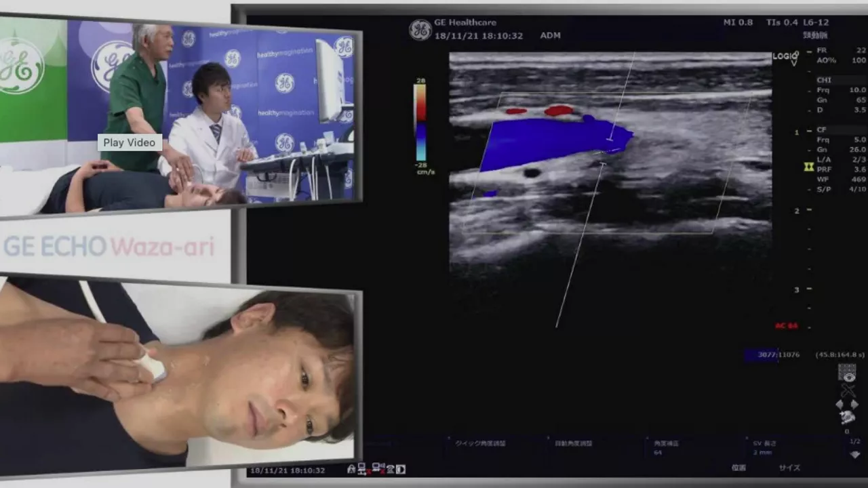Click the first status icon beside the bottom timestamp
The image size is (868, 488).
coord(351,469)
